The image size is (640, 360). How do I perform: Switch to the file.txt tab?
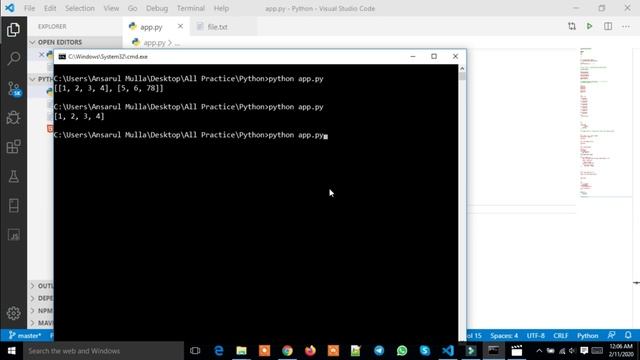pyautogui.click(x=224, y=27)
